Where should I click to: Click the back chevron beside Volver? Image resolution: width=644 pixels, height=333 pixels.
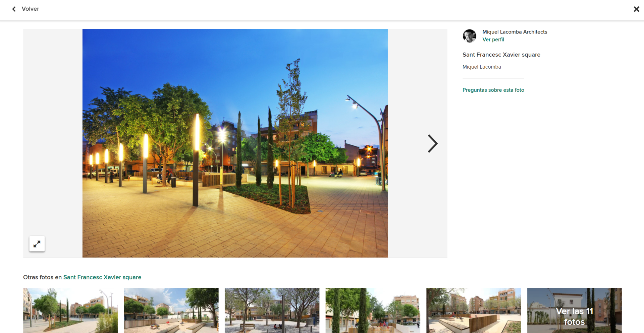[x=14, y=9]
